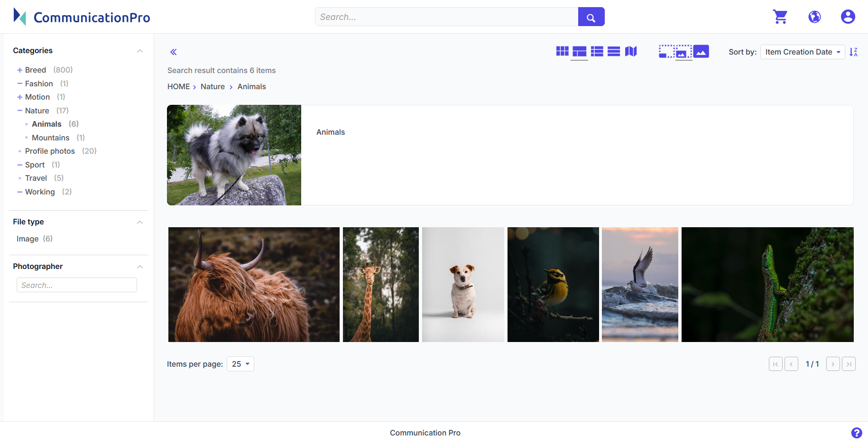Select the large thumbnail size option
The image size is (868, 444).
pyautogui.click(x=701, y=51)
